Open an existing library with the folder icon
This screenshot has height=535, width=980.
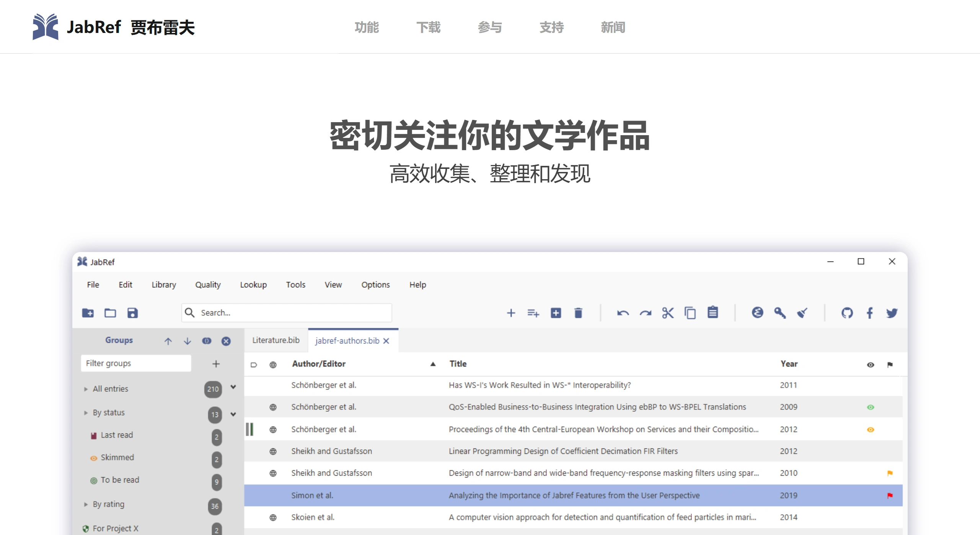click(110, 313)
